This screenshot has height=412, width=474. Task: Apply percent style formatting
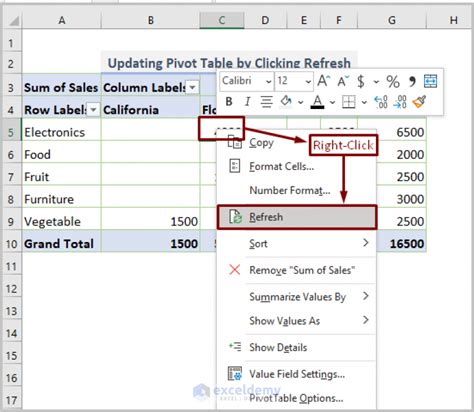[393, 81]
